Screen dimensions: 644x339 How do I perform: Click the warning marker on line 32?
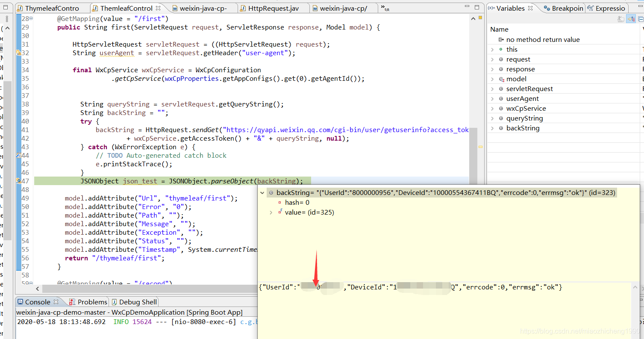coord(19,53)
